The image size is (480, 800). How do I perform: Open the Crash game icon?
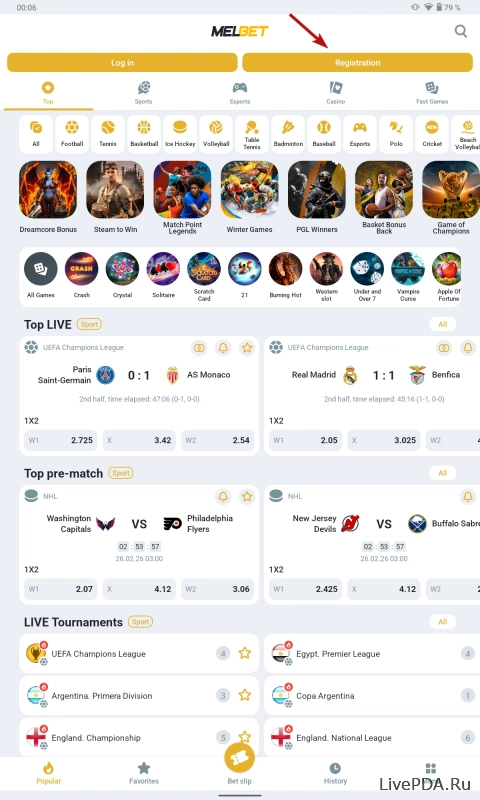click(82, 268)
